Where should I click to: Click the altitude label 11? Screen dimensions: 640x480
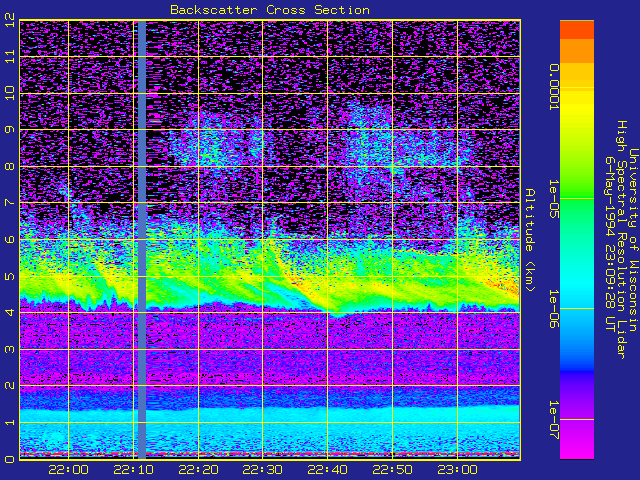click(10, 56)
